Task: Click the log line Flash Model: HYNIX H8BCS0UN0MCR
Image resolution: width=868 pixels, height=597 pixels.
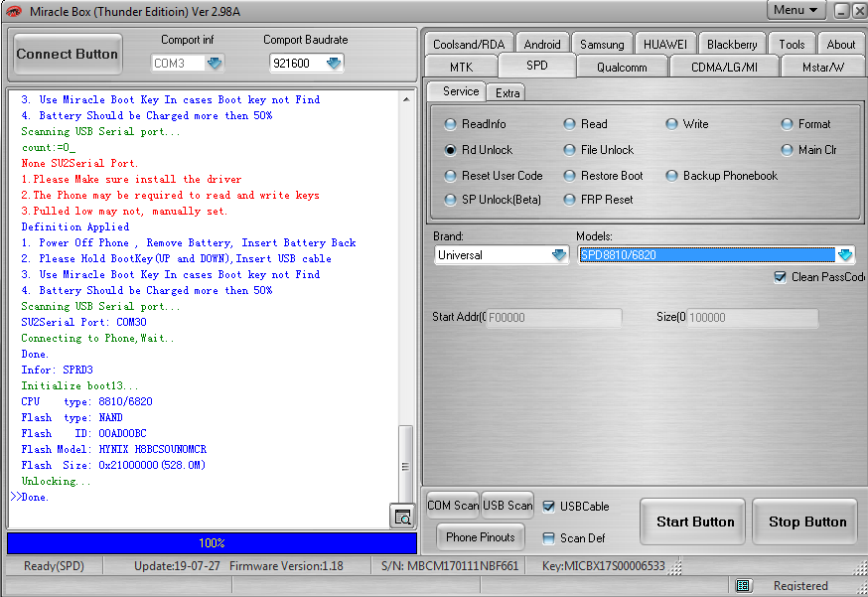Action: pyautogui.click(x=113, y=449)
